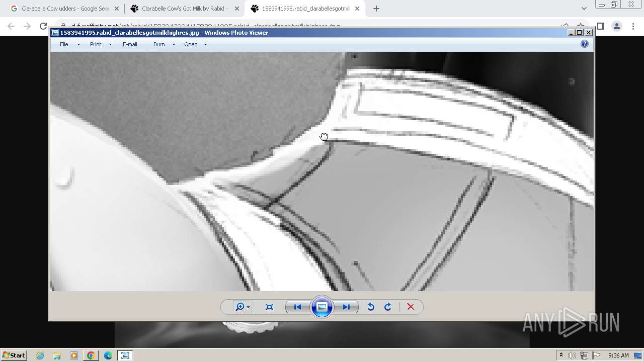Reload the Chrome page
This screenshot has width=644, height=362.
pos(43,26)
